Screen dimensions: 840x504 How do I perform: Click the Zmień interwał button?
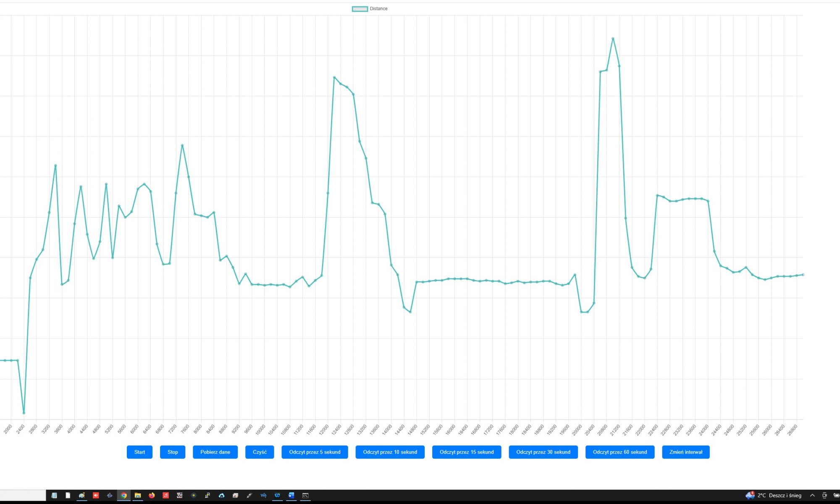685,452
